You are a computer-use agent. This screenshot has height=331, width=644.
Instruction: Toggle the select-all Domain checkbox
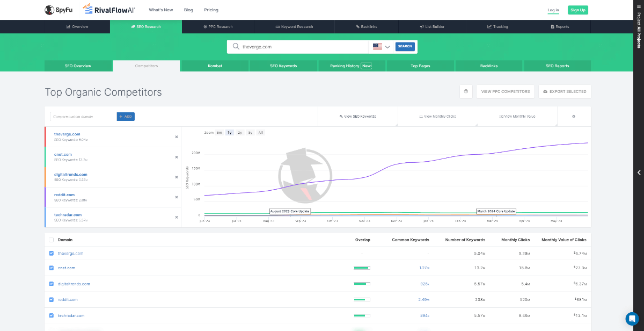52,240
